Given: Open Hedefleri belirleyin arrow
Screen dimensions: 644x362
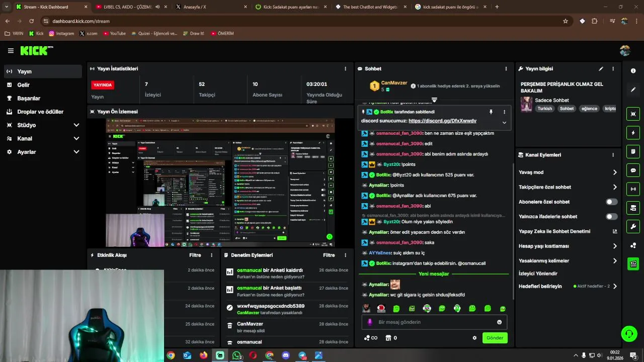Looking at the screenshot, I should point(615,287).
